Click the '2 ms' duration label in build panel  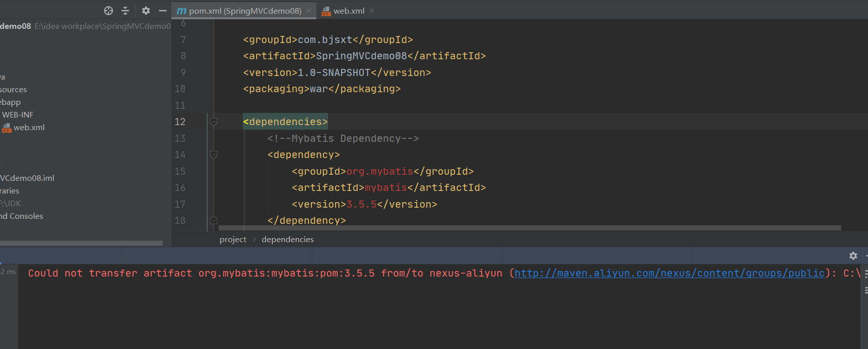point(8,272)
